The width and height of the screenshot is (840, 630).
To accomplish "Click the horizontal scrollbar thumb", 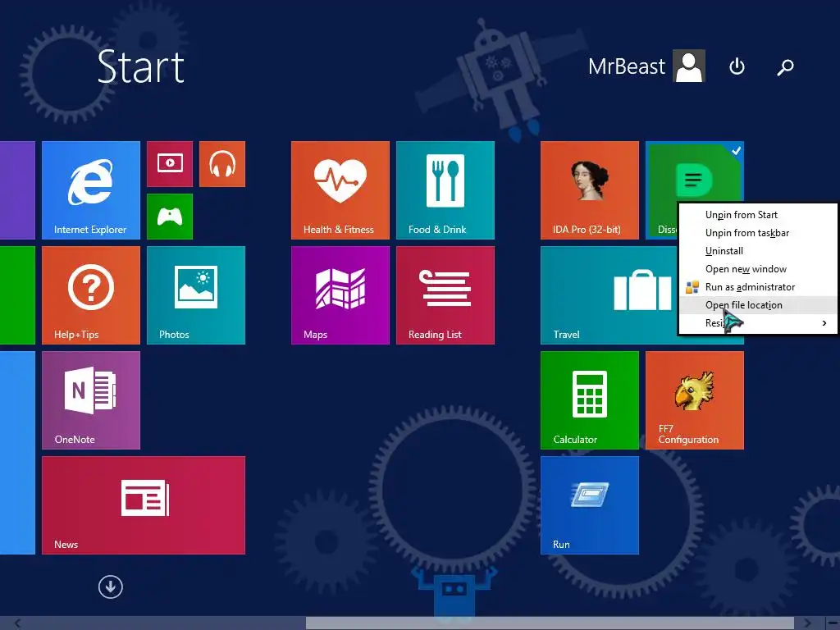I will pyautogui.click(x=550, y=623).
